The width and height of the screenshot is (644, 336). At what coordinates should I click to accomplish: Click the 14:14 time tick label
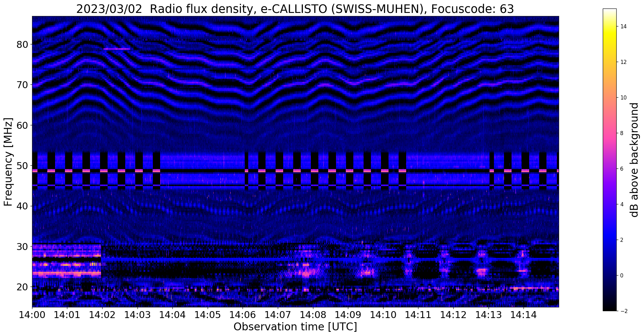[x=524, y=314]
